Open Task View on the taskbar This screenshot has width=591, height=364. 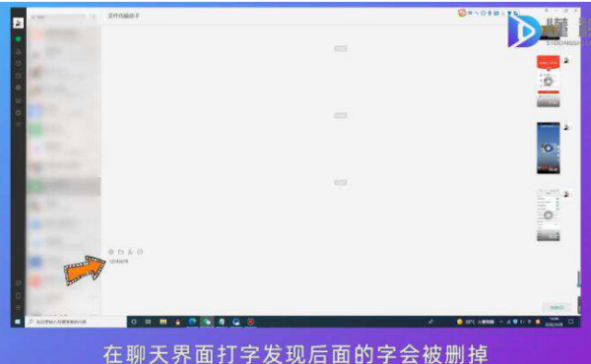click(148, 322)
